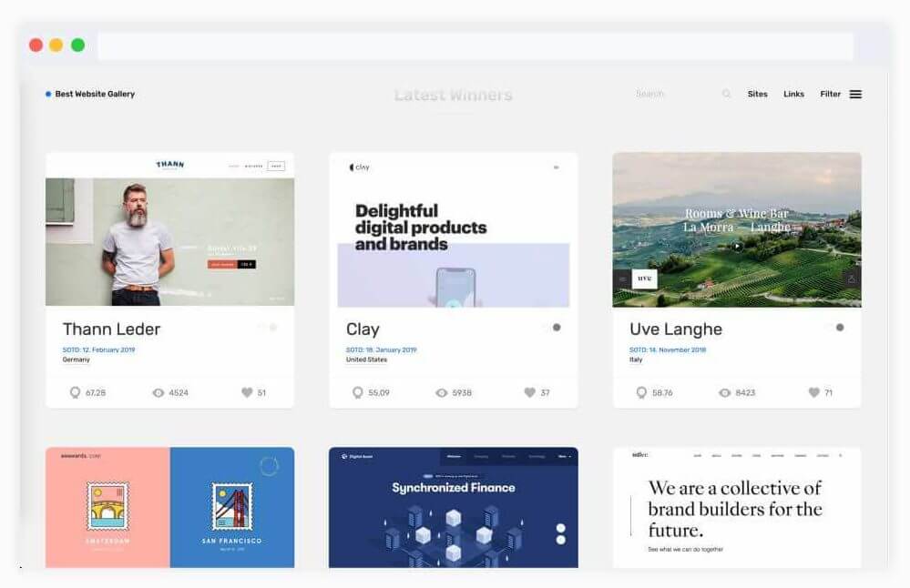910x588 pixels.
Task: Click the heart icon beside 51
Action: [247, 392]
